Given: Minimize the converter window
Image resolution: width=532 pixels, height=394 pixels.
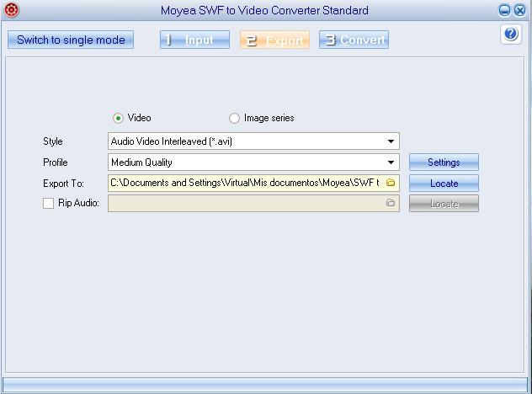Looking at the screenshot, I should pos(504,10).
